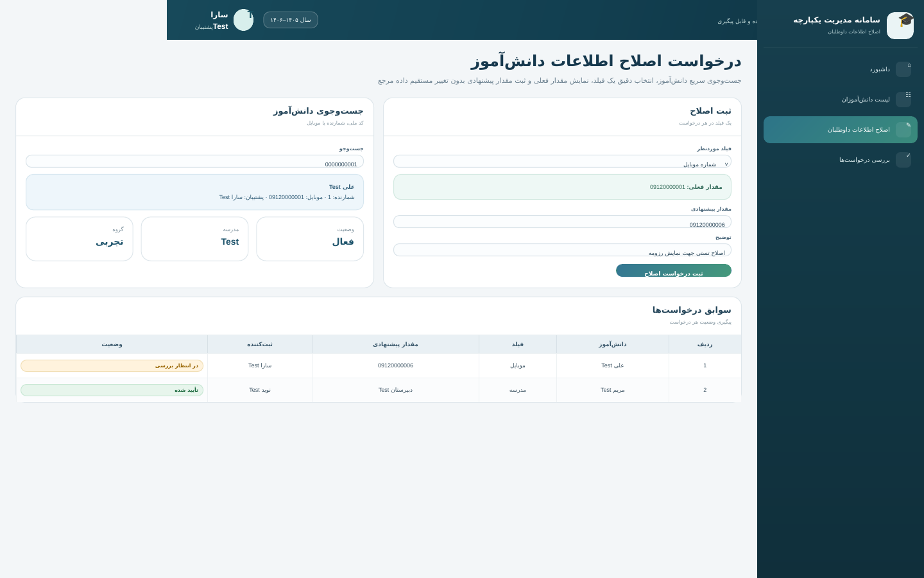Click the دانش‌آموز column header
Image resolution: width=924 pixels, height=578 pixels.
tap(613, 344)
